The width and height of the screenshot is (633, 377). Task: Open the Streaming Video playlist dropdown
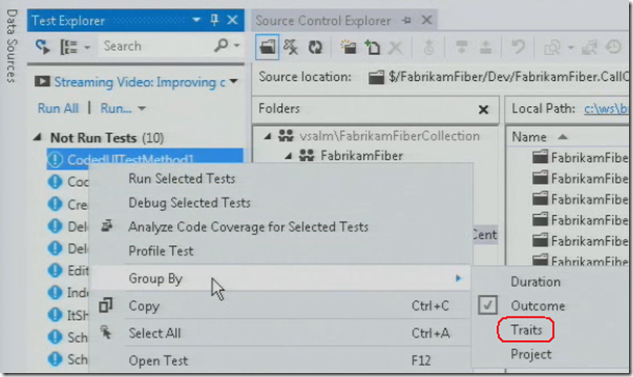[x=233, y=82]
